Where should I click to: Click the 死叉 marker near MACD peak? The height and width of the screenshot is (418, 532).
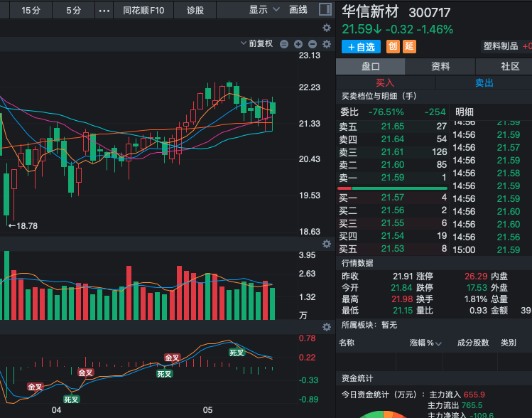coord(237,353)
